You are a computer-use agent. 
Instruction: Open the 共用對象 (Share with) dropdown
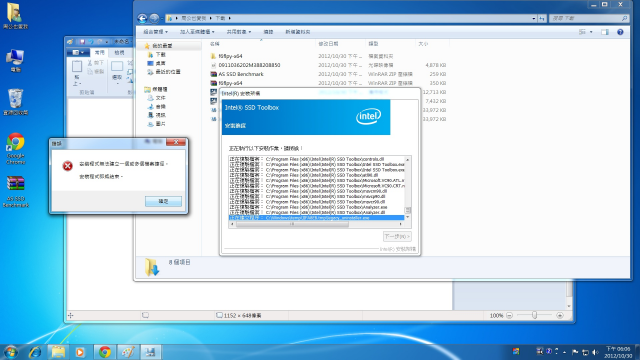[x=239, y=32]
